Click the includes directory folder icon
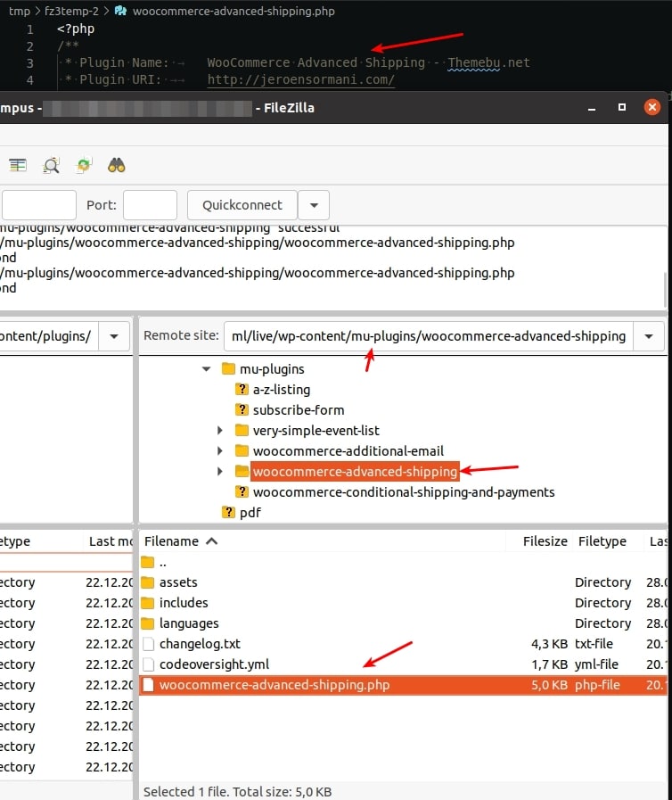 point(148,603)
